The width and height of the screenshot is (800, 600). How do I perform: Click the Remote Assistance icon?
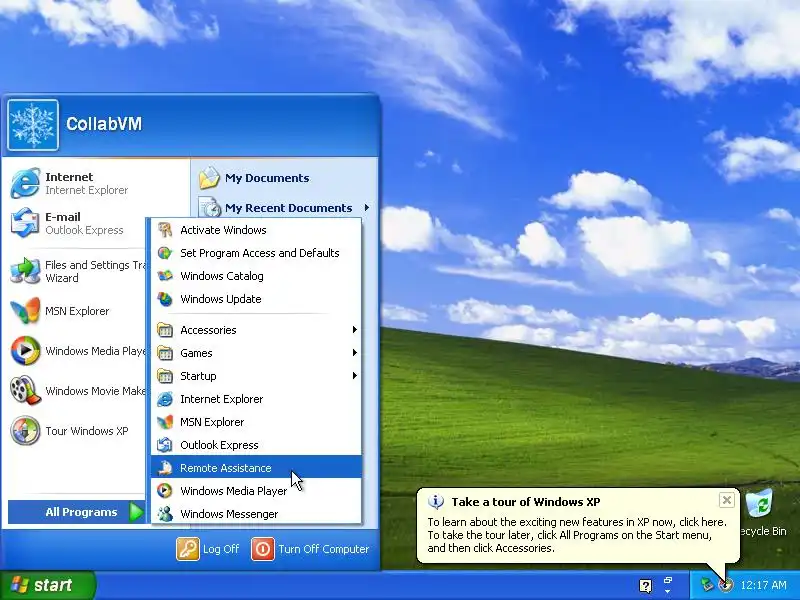[x=165, y=468]
